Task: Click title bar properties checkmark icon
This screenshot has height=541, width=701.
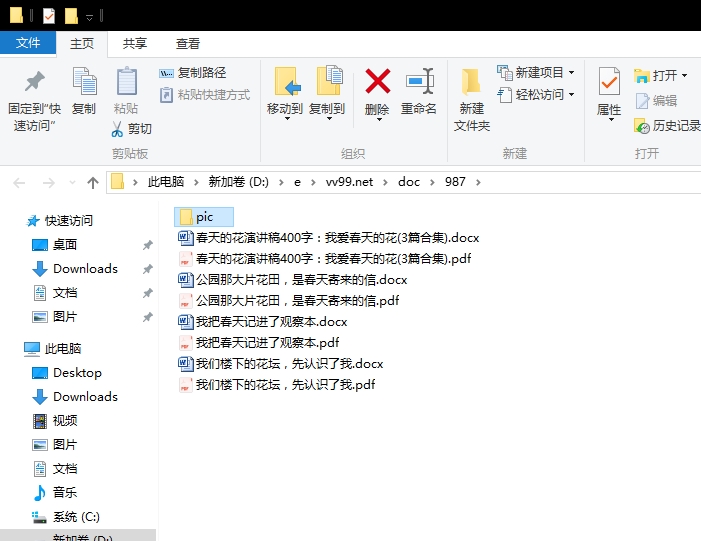Action: pos(49,17)
